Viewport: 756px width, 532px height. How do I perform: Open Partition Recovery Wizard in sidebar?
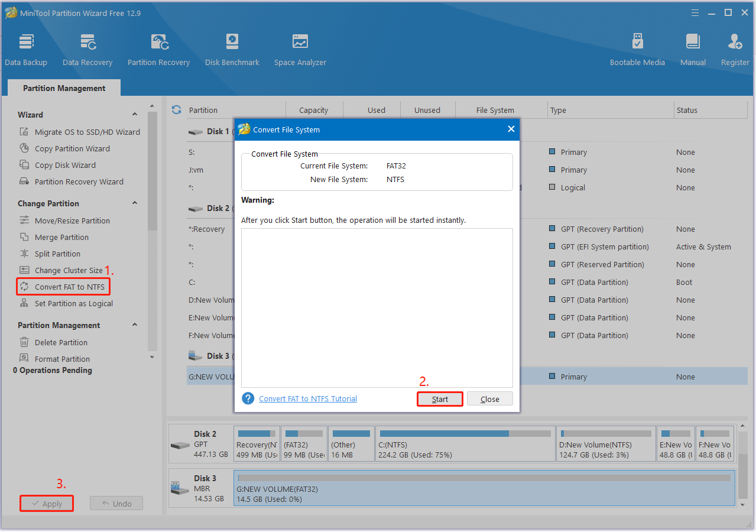(x=72, y=181)
